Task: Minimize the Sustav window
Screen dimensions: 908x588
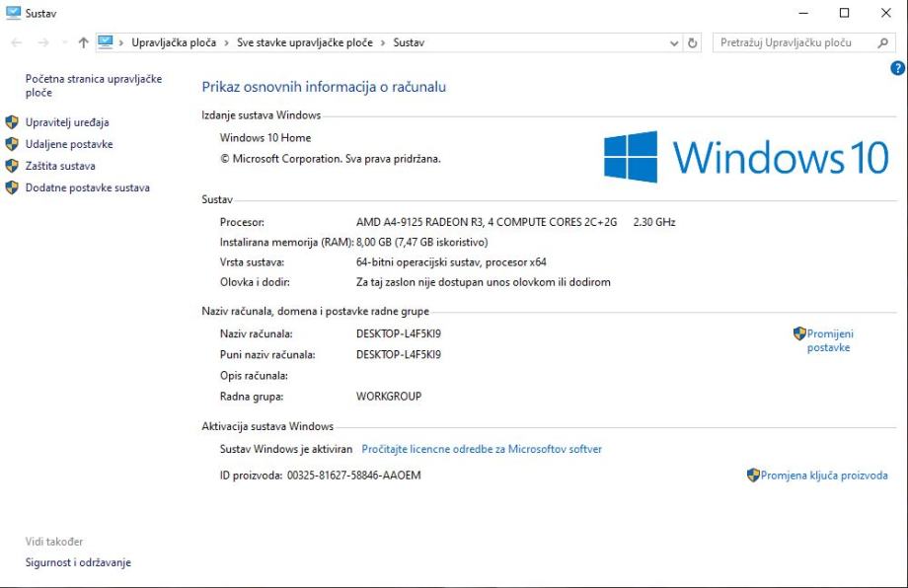Action: click(803, 13)
